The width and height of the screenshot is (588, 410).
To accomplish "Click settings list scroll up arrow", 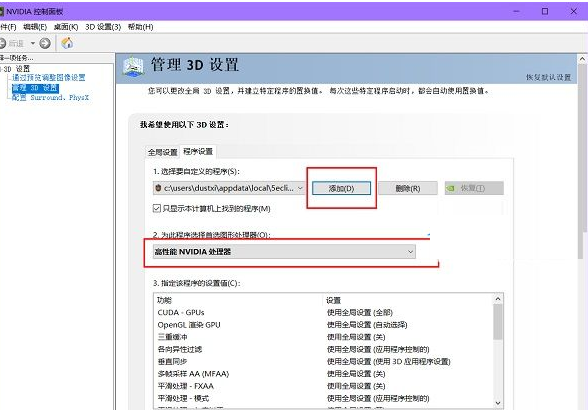I will coord(498,299).
